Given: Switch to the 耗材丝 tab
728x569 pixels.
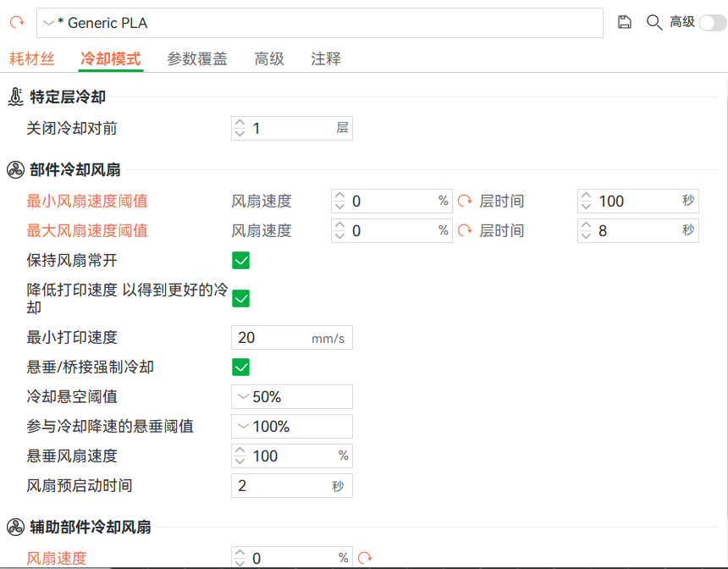Looking at the screenshot, I should tap(31, 59).
